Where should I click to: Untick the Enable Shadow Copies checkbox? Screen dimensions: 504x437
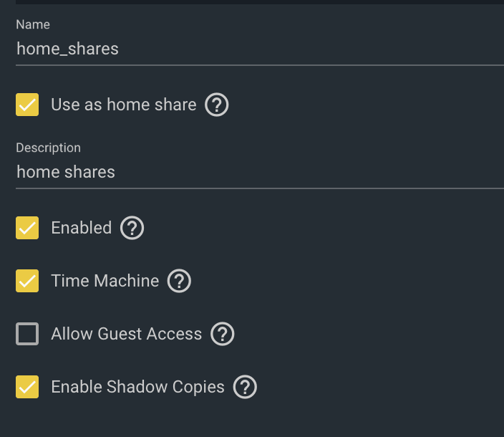27,387
